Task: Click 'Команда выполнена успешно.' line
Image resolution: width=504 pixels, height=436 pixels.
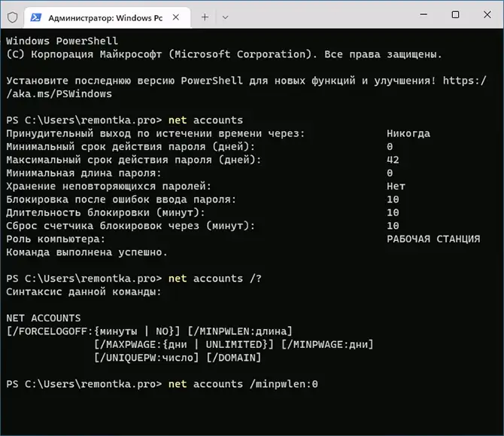Action: 87,252
